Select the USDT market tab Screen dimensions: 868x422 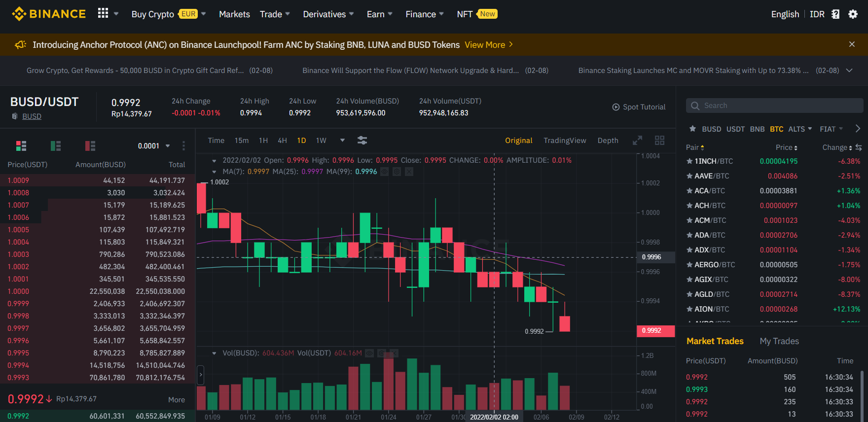735,129
